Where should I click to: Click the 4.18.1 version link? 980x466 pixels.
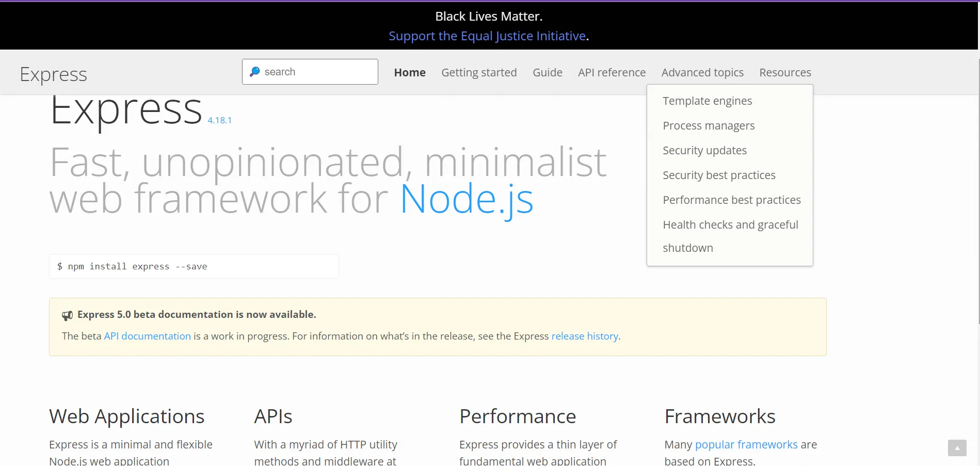219,120
